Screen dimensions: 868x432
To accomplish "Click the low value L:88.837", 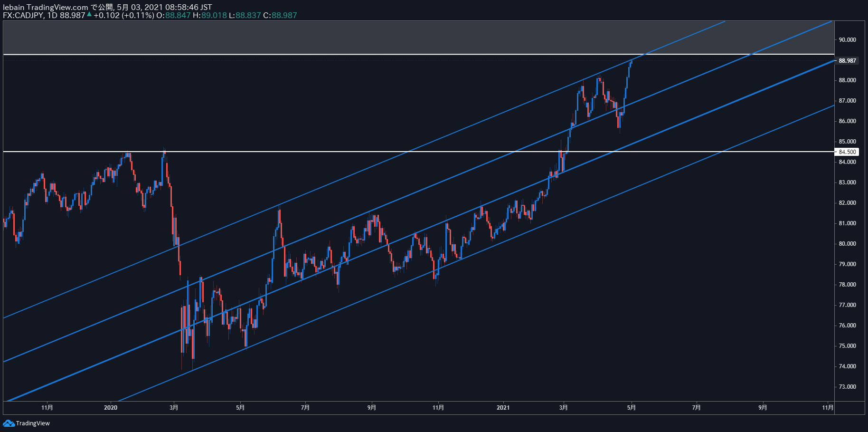I will click(245, 15).
